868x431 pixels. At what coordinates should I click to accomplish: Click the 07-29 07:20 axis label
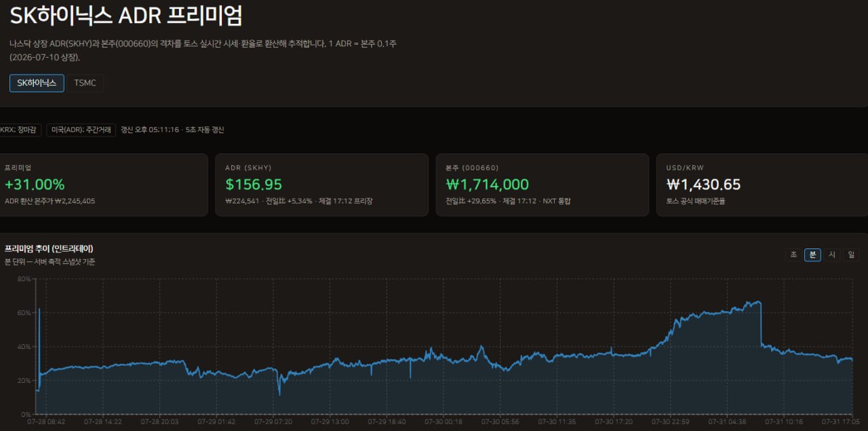(273, 421)
